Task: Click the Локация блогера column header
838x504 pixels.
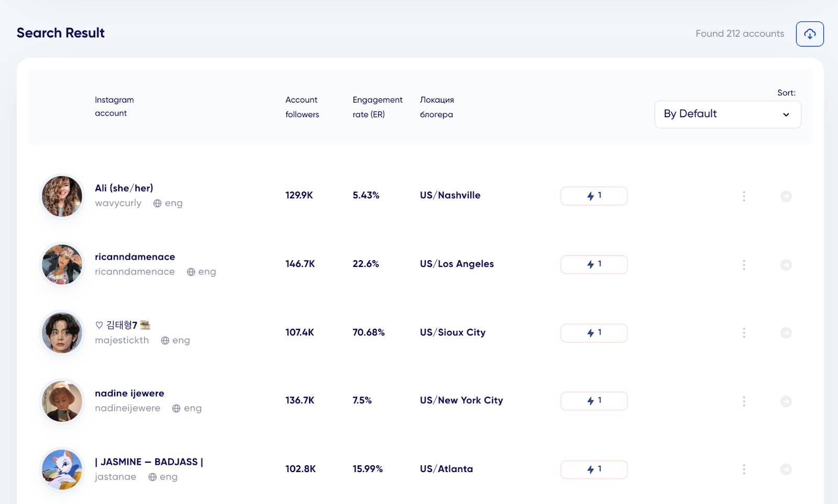Action: (437, 107)
